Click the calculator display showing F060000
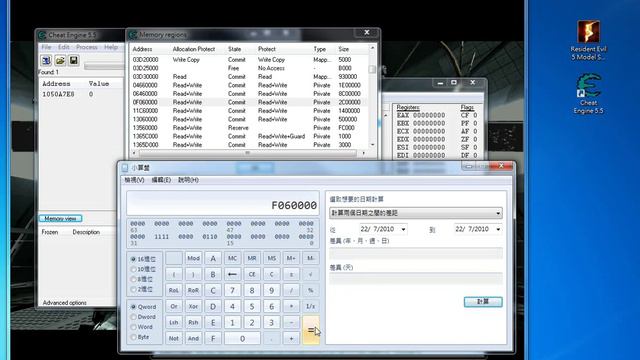The width and height of the screenshot is (640, 360). coord(223,203)
